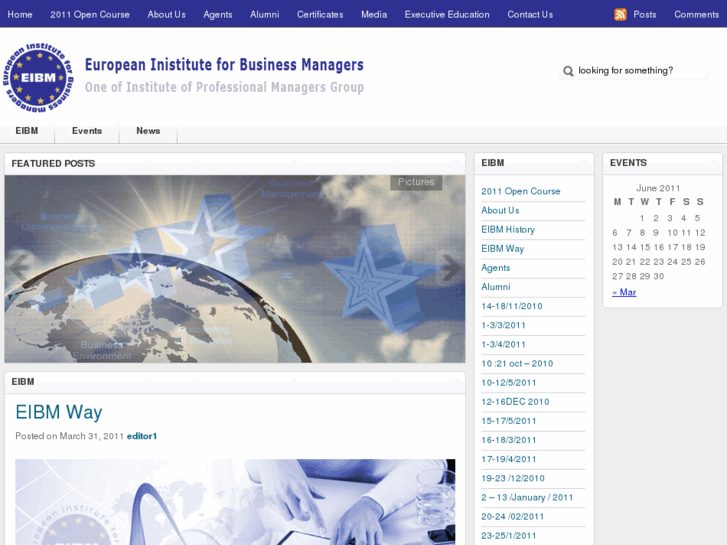
Task: Open EIBM Way sidebar link
Action: coord(503,249)
